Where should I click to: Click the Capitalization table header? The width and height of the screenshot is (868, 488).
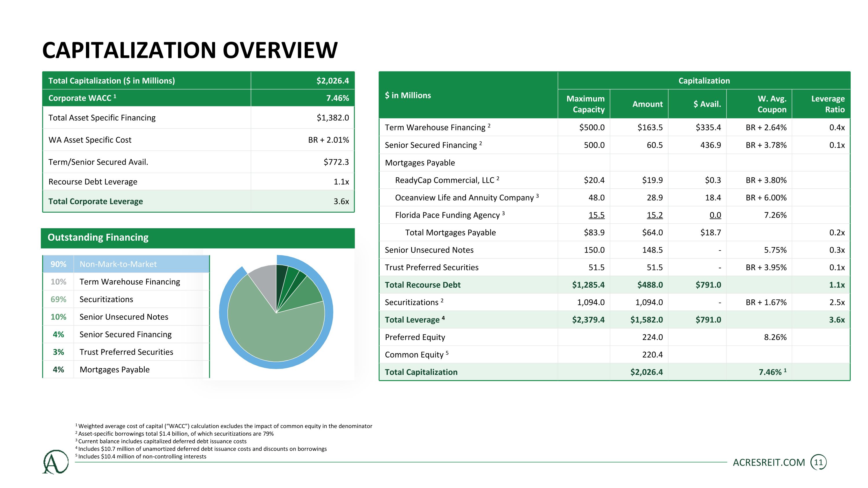(704, 81)
